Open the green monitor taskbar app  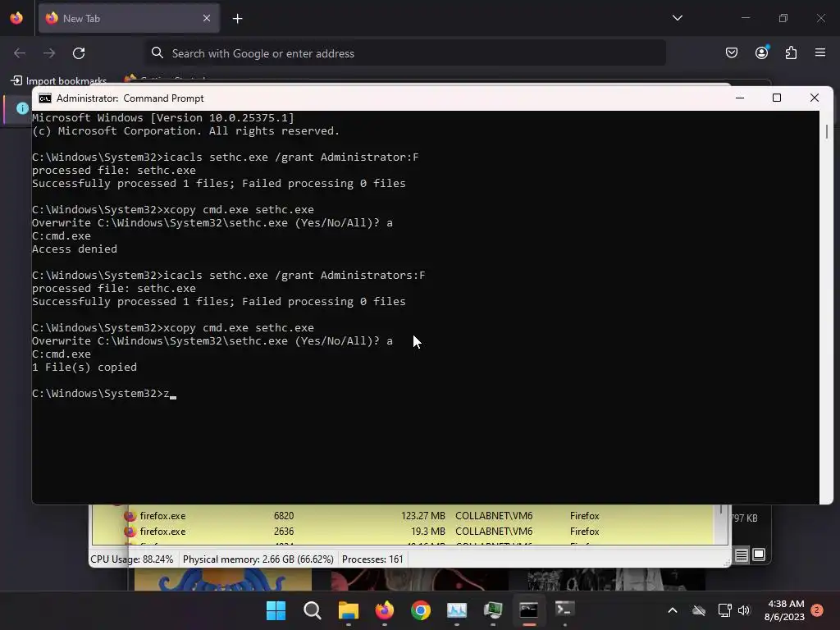pos(493,610)
